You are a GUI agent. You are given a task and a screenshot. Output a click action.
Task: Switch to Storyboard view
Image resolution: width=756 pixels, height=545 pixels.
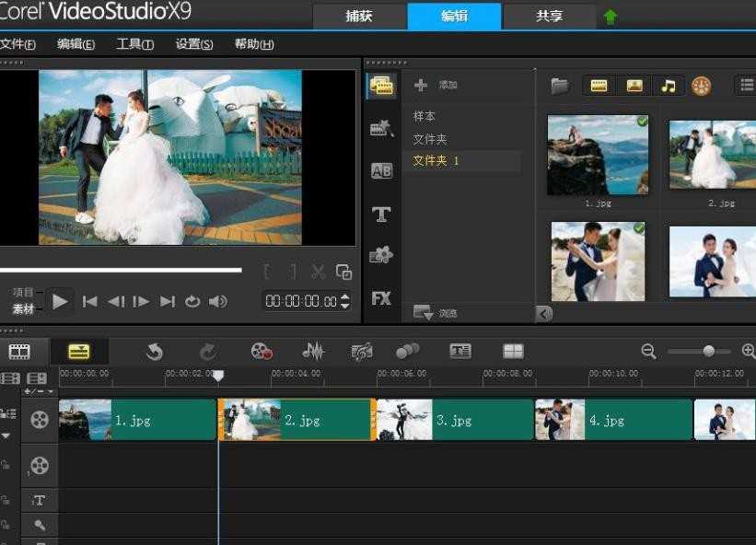[x=19, y=352]
